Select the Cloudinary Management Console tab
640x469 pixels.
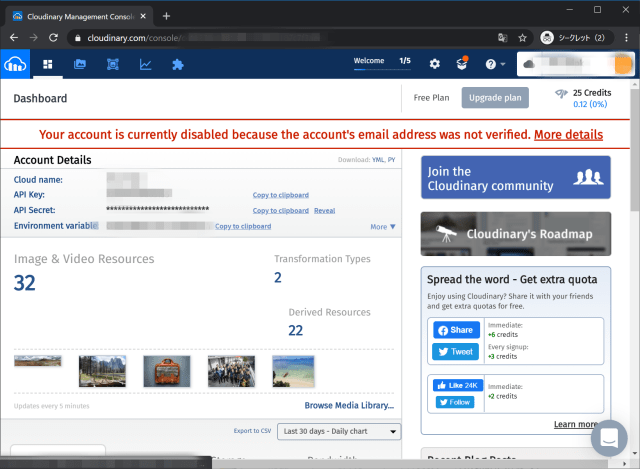point(80,16)
